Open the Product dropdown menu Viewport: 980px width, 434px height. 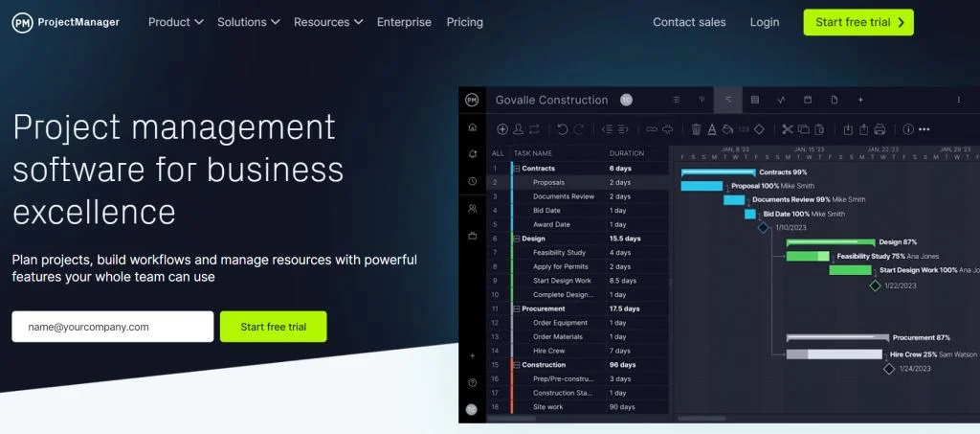coord(176,22)
